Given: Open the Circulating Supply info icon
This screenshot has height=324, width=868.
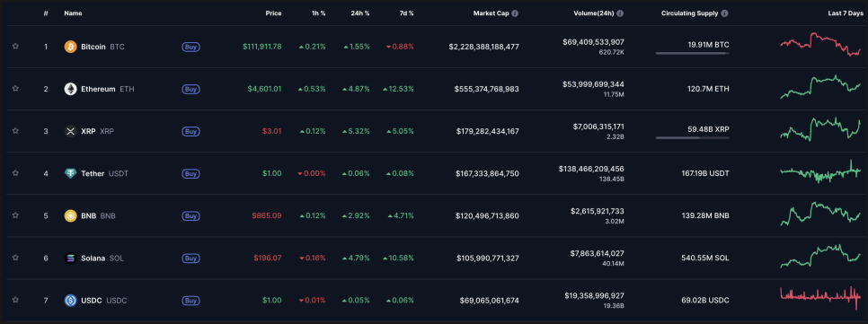Looking at the screenshot, I should click(x=724, y=13).
